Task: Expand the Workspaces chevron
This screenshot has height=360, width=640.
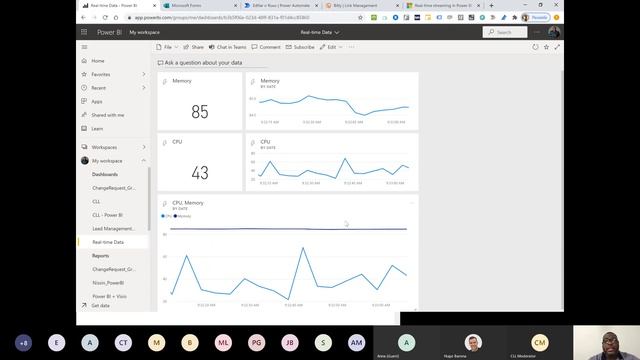Action: coord(144,147)
